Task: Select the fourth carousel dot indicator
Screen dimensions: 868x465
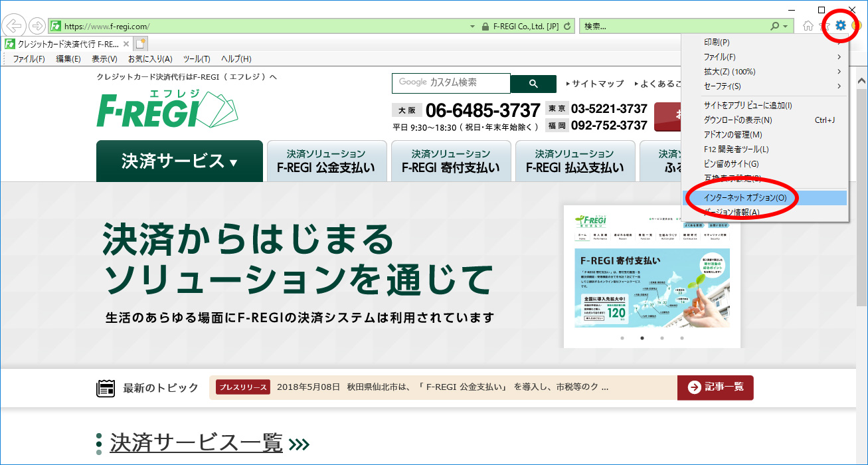Action: coord(681,338)
